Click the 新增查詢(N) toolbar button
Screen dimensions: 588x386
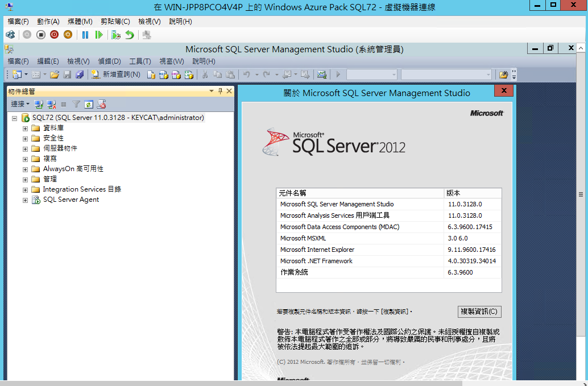(x=116, y=74)
